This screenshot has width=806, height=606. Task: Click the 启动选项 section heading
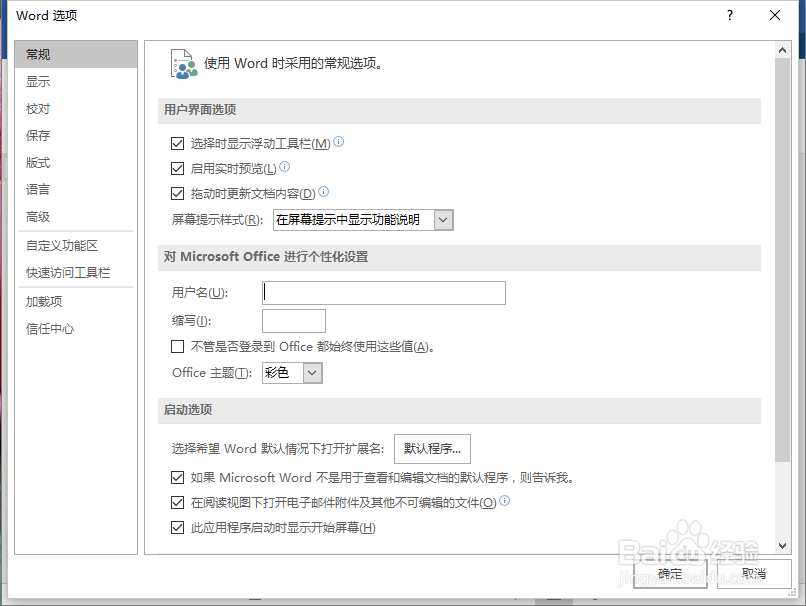(188, 410)
